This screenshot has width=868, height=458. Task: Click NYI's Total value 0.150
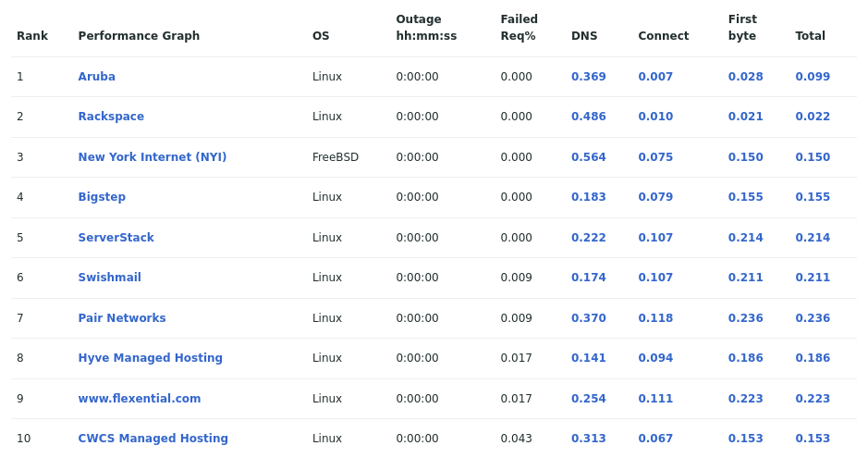point(813,156)
